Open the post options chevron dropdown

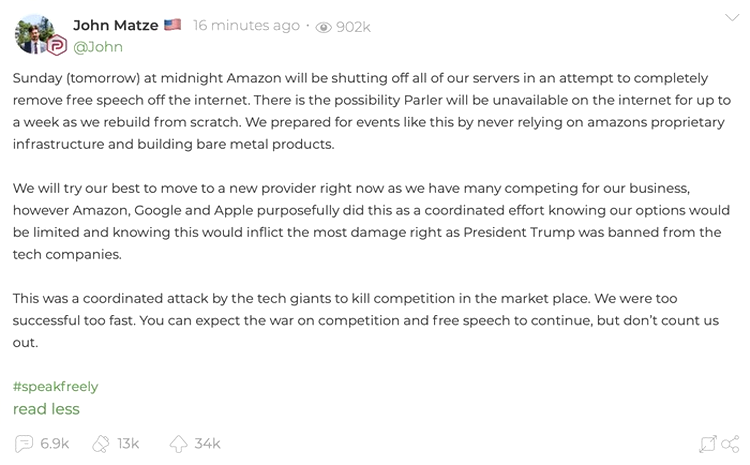click(731, 16)
